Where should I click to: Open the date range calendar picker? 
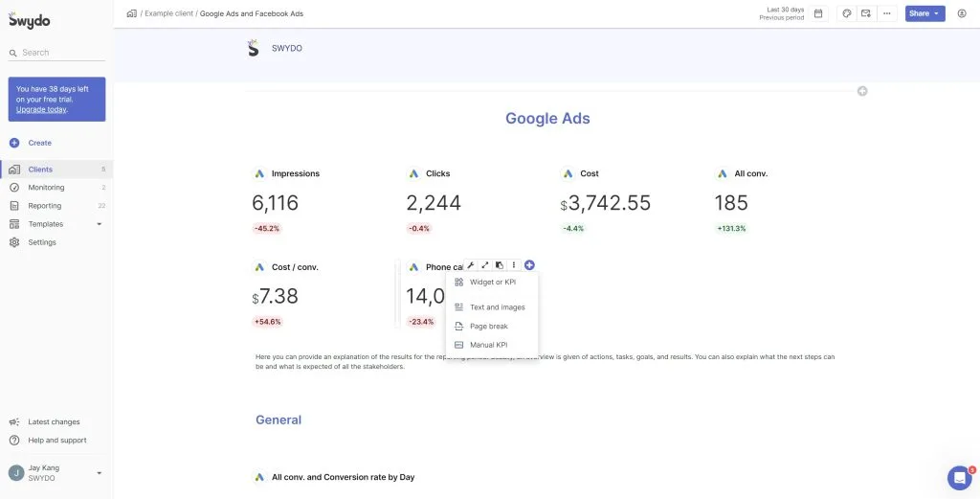(x=818, y=13)
